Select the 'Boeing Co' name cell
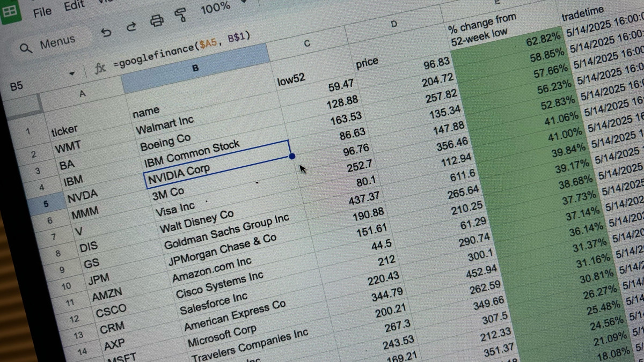 (165, 143)
